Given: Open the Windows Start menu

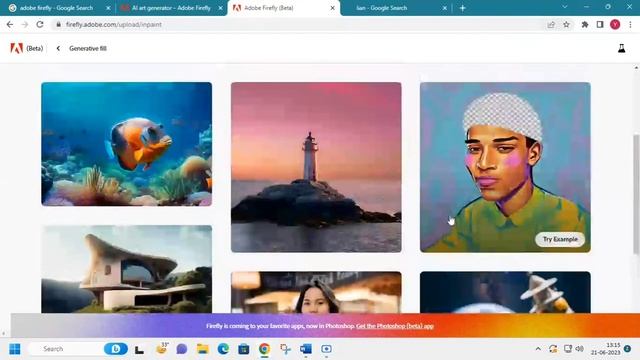Looking at the screenshot, I should [x=15, y=349].
